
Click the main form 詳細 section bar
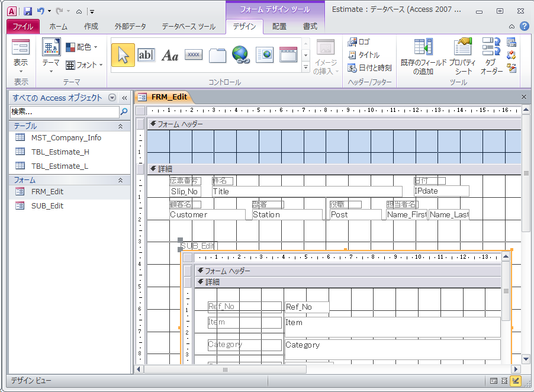pyautogui.click(x=334, y=169)
